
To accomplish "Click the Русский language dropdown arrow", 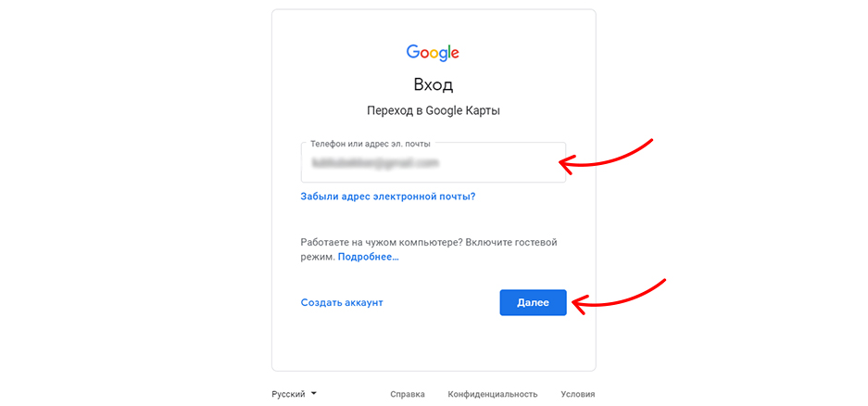I will coord(314,394).
